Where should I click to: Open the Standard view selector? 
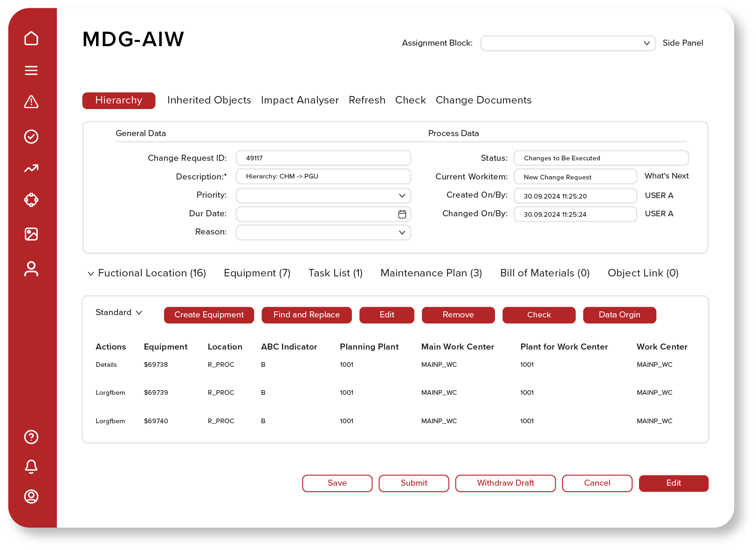(x=118, y=313)
